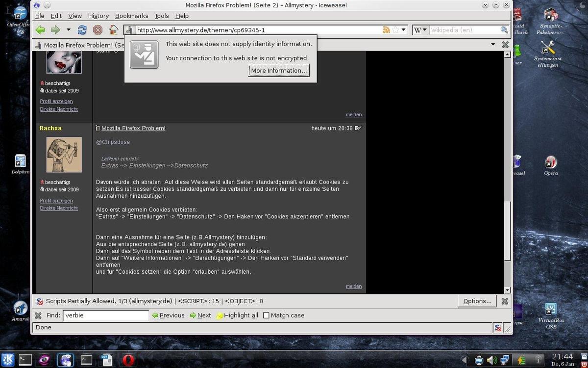Open the recent pages history dropdown arrow

[x=69, y=30]
